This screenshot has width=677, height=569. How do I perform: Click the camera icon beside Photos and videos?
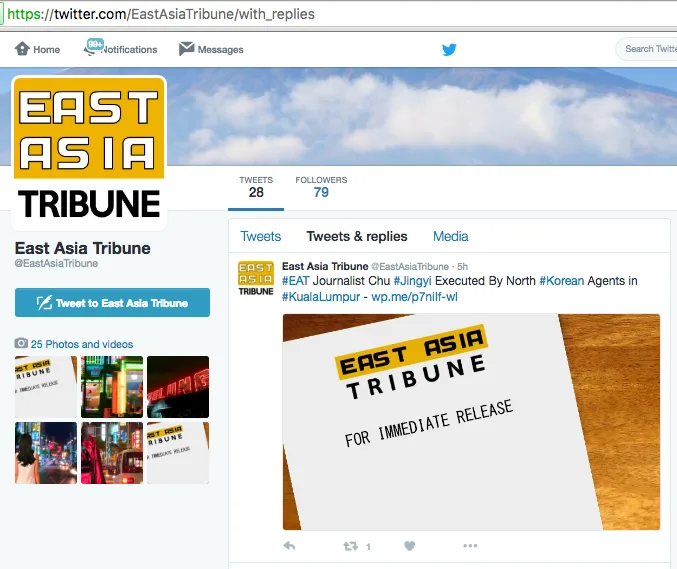coord(21,343)
